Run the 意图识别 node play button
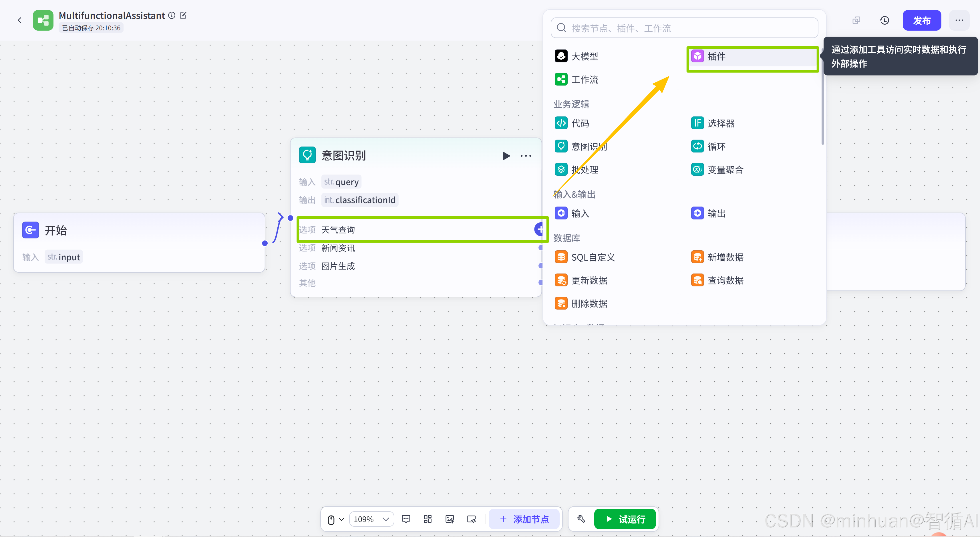 pos(506,156)
